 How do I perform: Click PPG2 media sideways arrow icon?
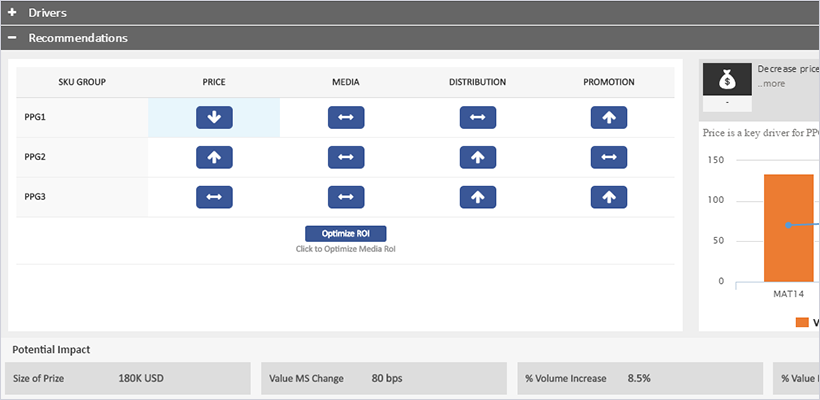coord(346,157)
